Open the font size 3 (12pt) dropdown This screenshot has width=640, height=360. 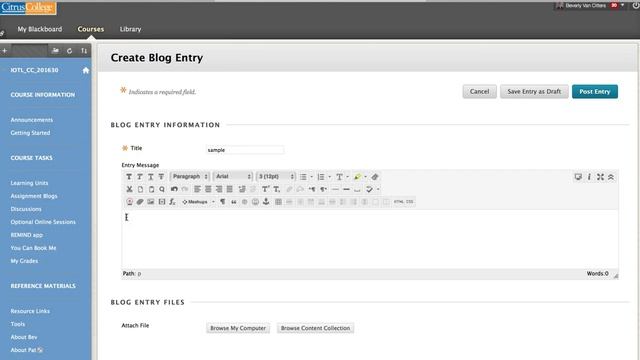276,176
